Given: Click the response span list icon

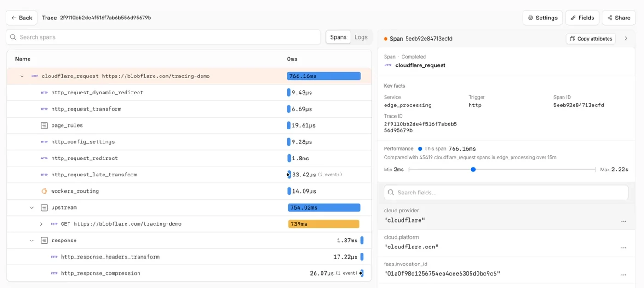Looking at the screenshot, I should click(x=45, y=241).
